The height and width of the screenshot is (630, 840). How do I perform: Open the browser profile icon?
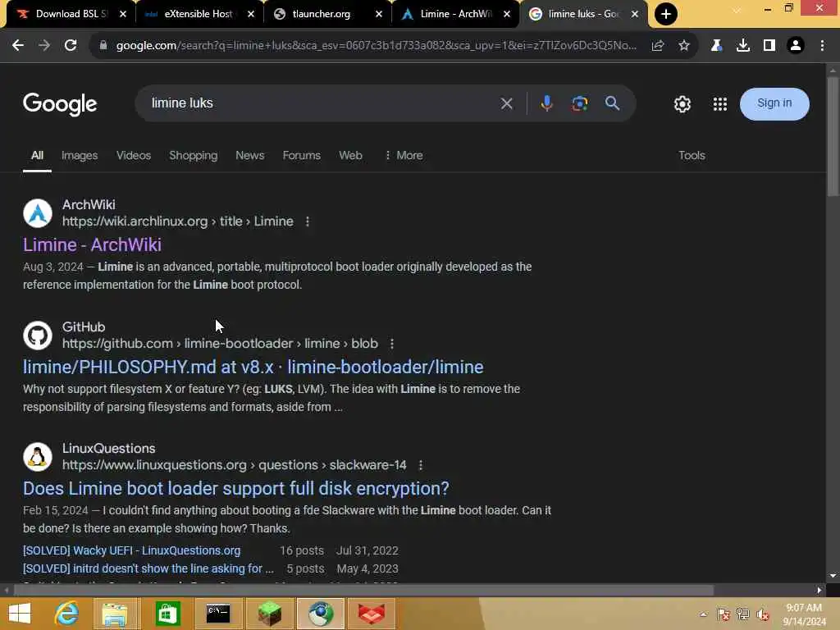pos(796,46)
